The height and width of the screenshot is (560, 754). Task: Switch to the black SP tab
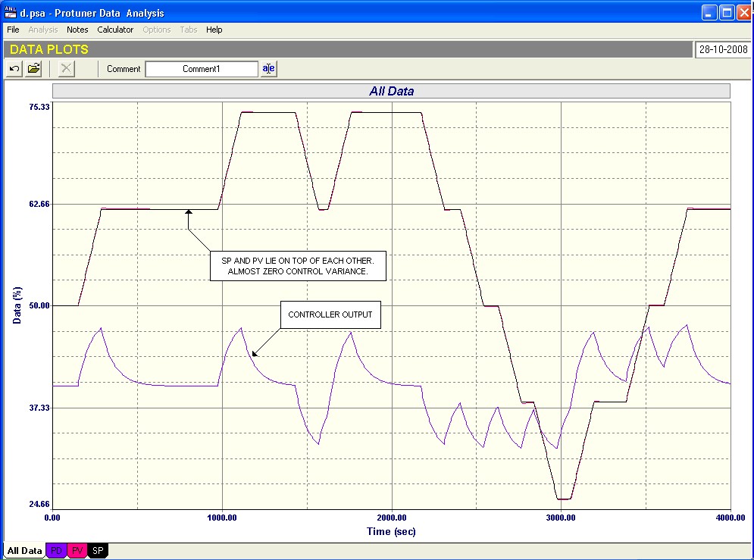point(99,551)
